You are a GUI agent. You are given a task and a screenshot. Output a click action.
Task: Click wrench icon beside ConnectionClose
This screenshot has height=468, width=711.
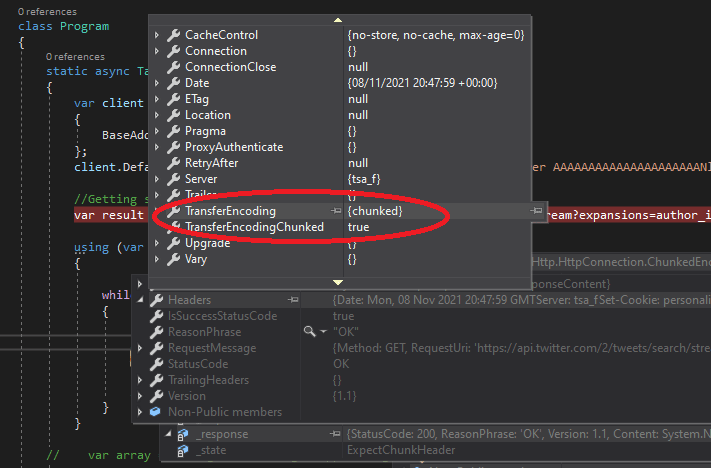(173, 67)
